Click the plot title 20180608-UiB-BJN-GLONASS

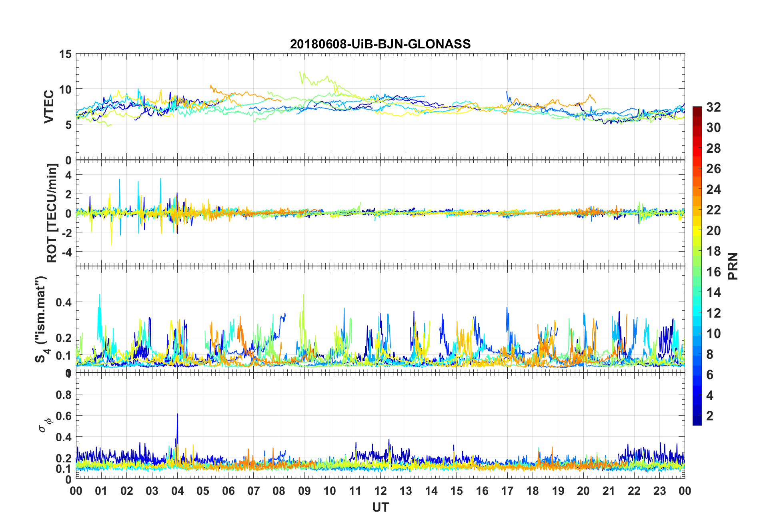(x=380, y=44)
